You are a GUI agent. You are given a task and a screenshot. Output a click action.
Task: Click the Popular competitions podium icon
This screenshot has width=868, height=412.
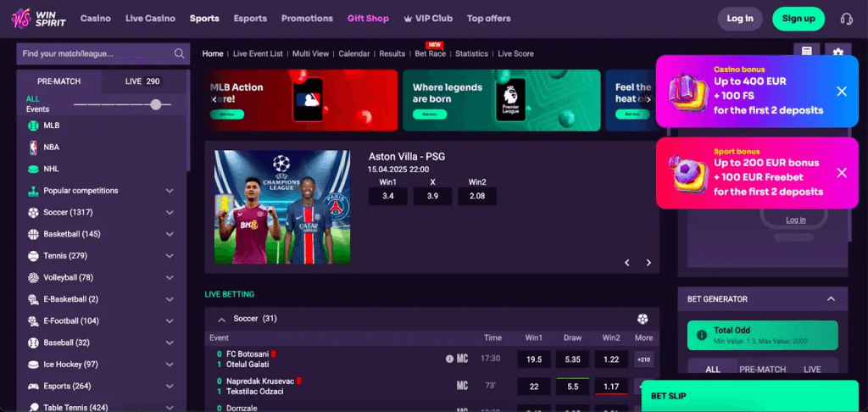[33, 191]
